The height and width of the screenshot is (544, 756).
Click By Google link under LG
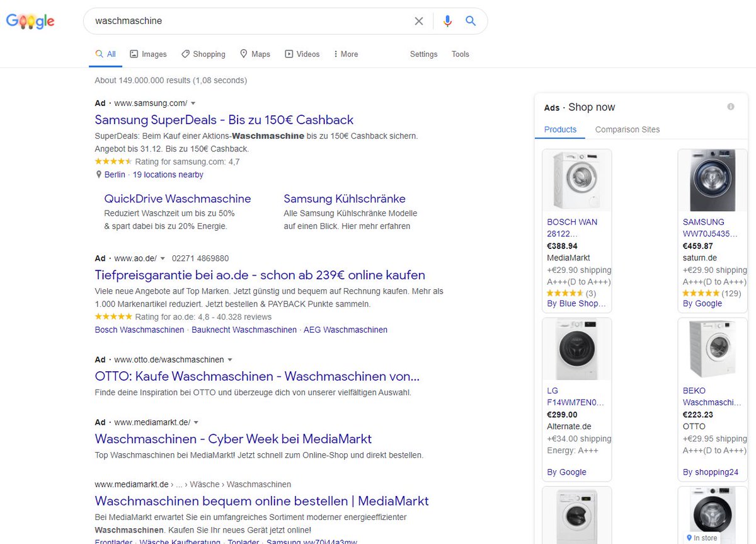tap(566, 472)
